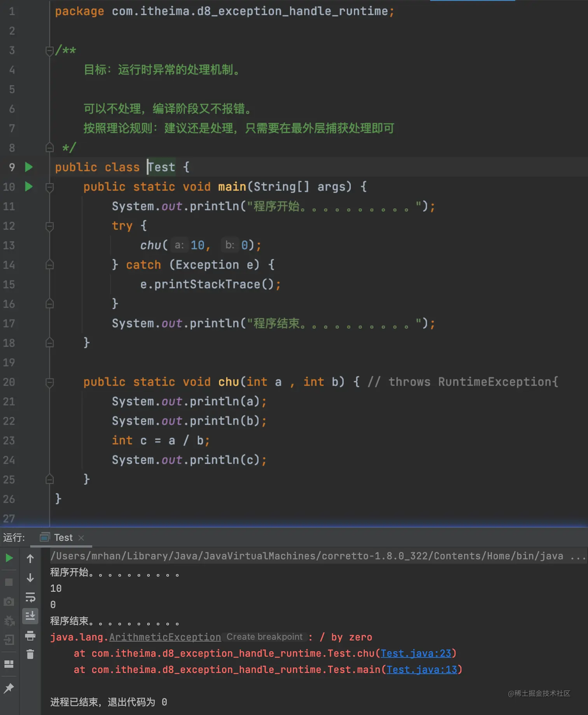Stop the running process
The image size is (588, 715).
[9, 582]
